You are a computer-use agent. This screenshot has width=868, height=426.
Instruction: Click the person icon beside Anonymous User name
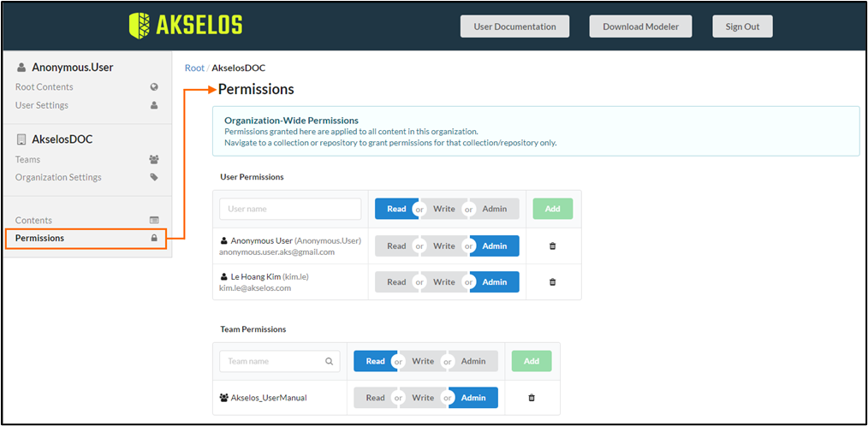(223, 241)
